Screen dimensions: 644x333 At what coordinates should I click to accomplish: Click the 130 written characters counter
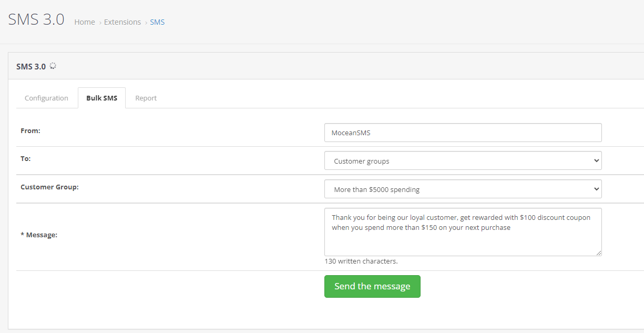(361, 261)
